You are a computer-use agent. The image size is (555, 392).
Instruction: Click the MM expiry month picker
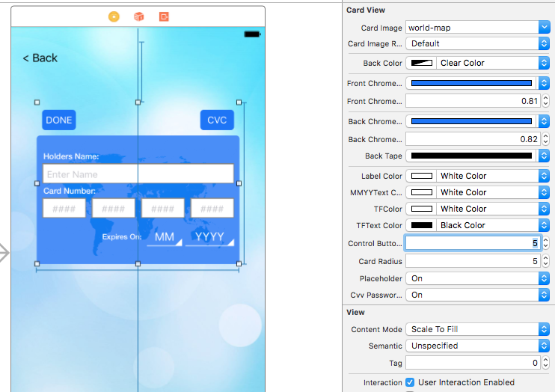165,237
